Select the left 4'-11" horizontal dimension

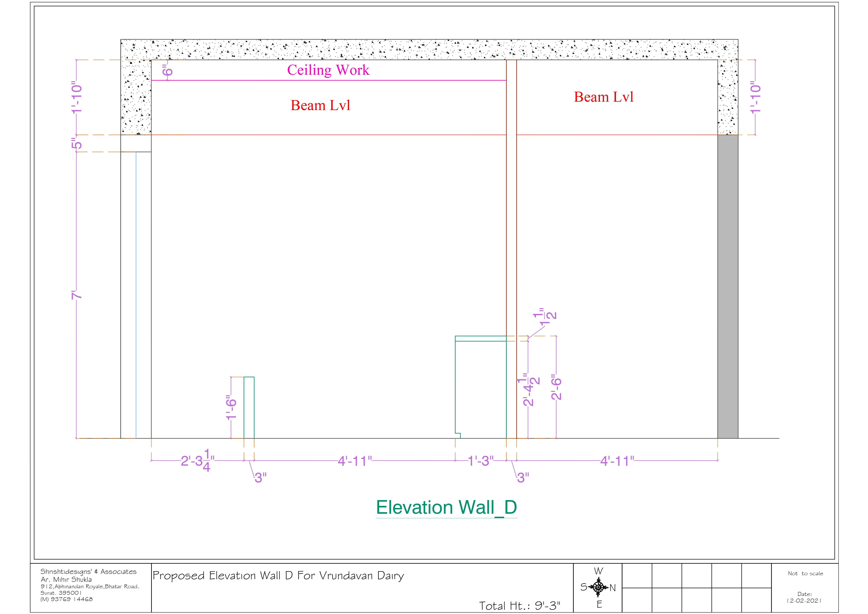[x=354, y=461]
